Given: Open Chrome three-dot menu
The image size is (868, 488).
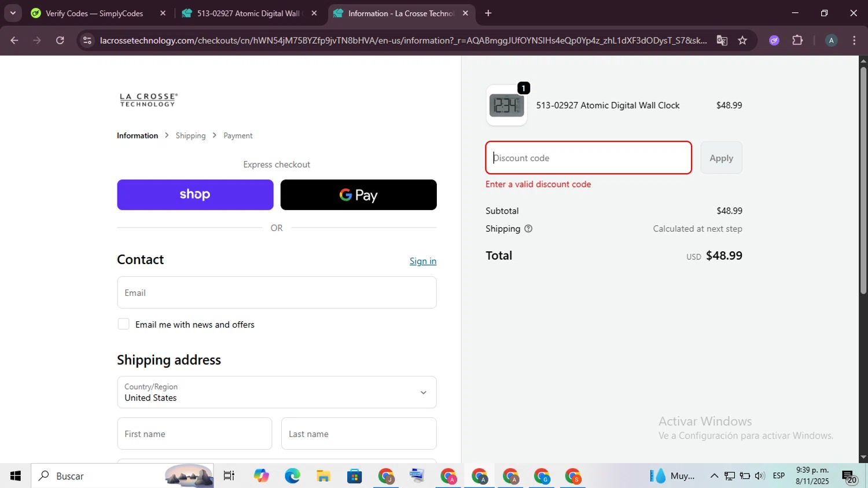Looking at the screenshot, I should tap(854, 41).
